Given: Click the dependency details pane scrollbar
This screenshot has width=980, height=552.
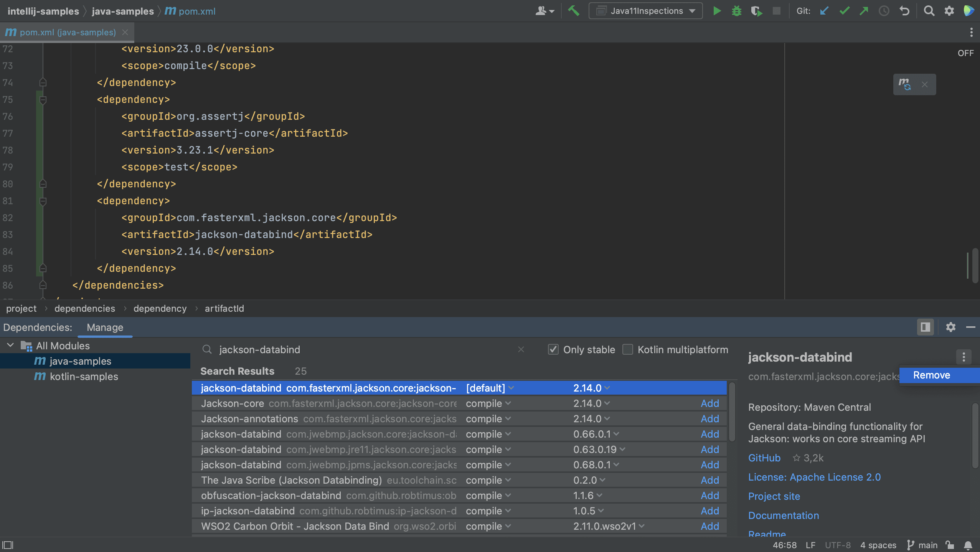Looking at the screenshot, I should tap(975, 435).
